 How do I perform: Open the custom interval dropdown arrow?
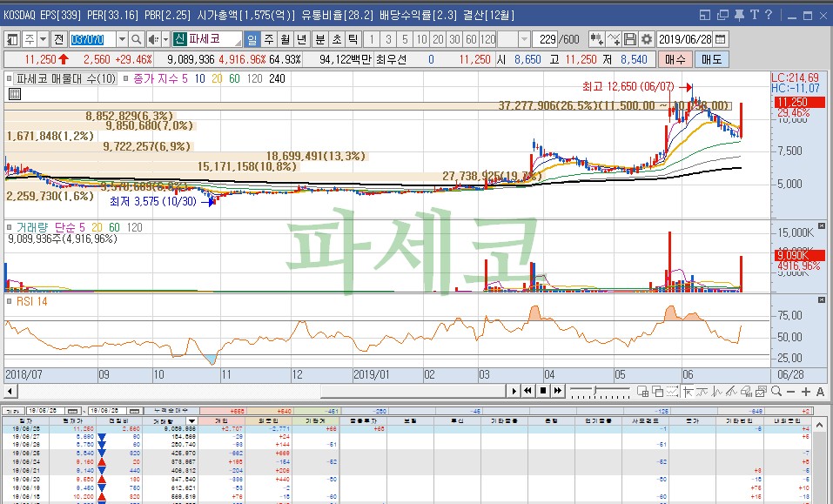tap(524, 39)
